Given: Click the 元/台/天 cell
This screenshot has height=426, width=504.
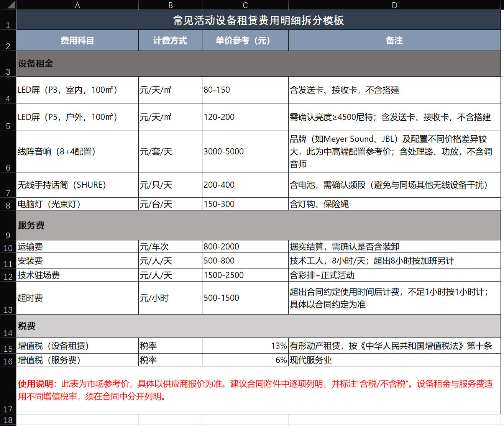Looking at the screenshot, I should point(171,204).
